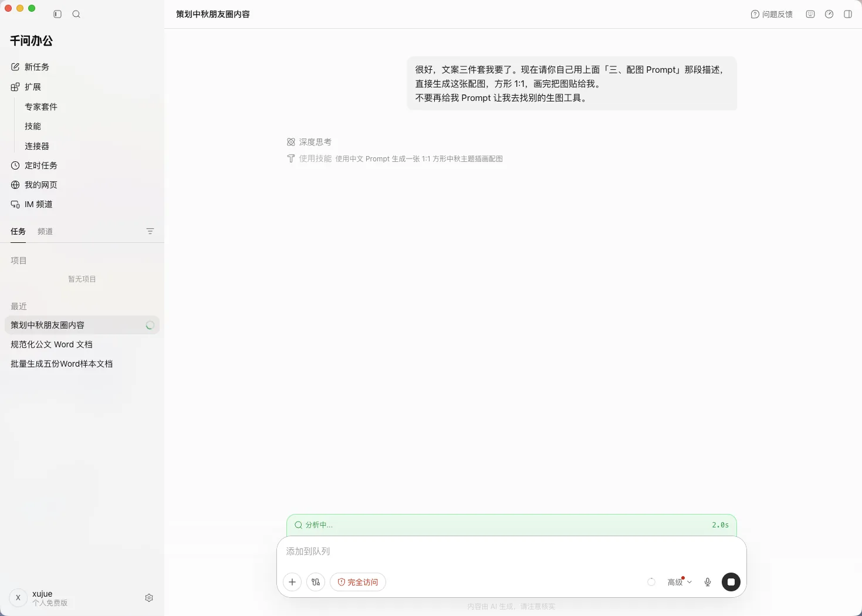Image resolution: width=862 pixels, height=616 pixels.
Task: Click the gauge icon in the top bar
Action: pyautogui.click(x=829, y=14)
